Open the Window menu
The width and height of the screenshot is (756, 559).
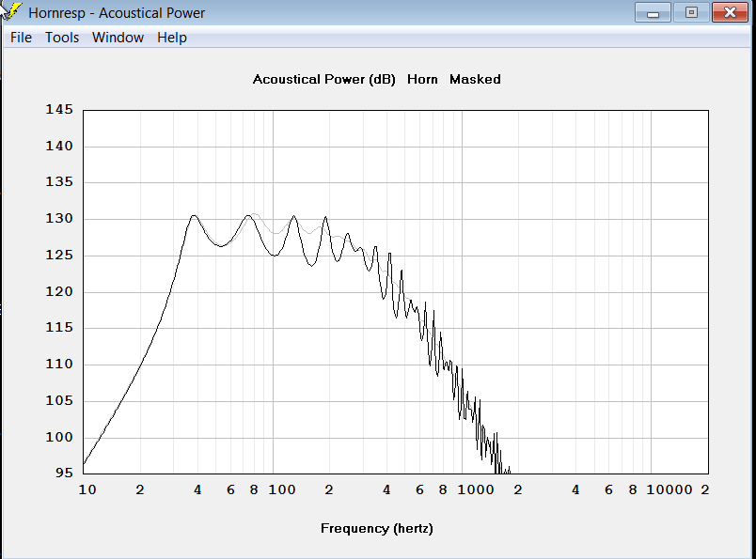coord(118,38)
